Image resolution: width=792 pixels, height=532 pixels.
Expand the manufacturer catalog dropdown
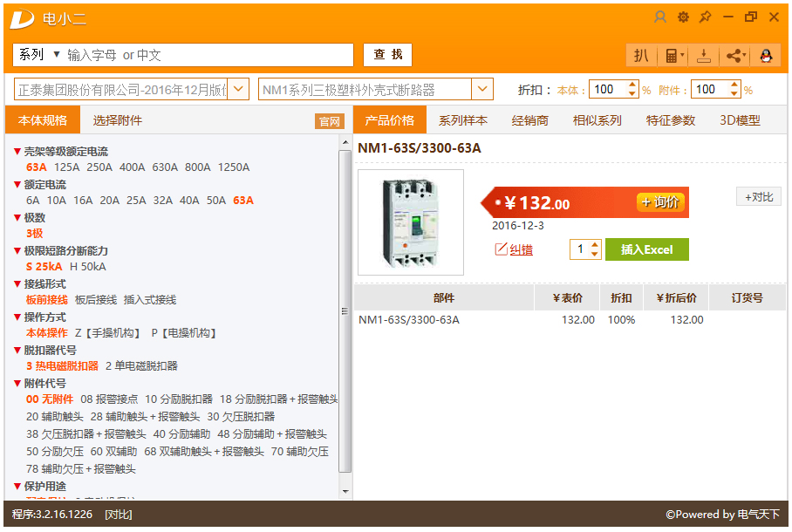click(x=238, y=90)
